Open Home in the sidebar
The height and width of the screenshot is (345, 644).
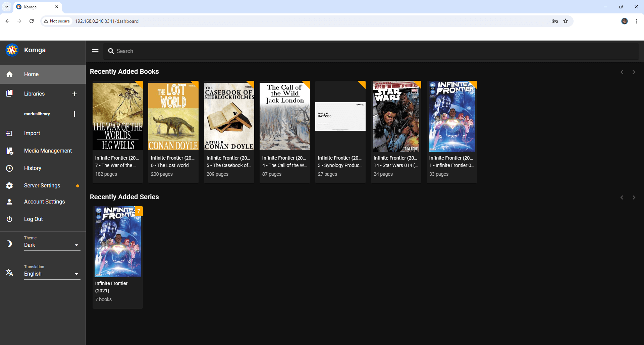pyautogui.click(x=43, y=74)
